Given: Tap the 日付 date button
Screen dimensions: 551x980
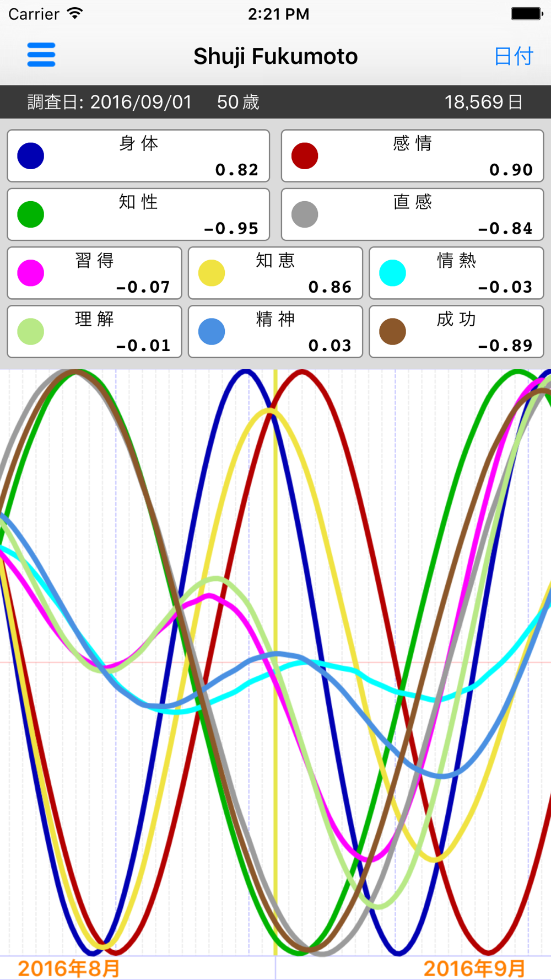Looking at the screenshot, I should [x=514, y=56].
